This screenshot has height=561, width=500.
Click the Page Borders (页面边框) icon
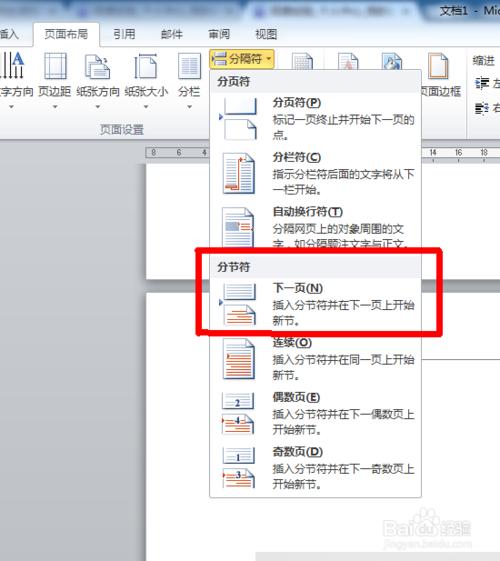[438, 66]
